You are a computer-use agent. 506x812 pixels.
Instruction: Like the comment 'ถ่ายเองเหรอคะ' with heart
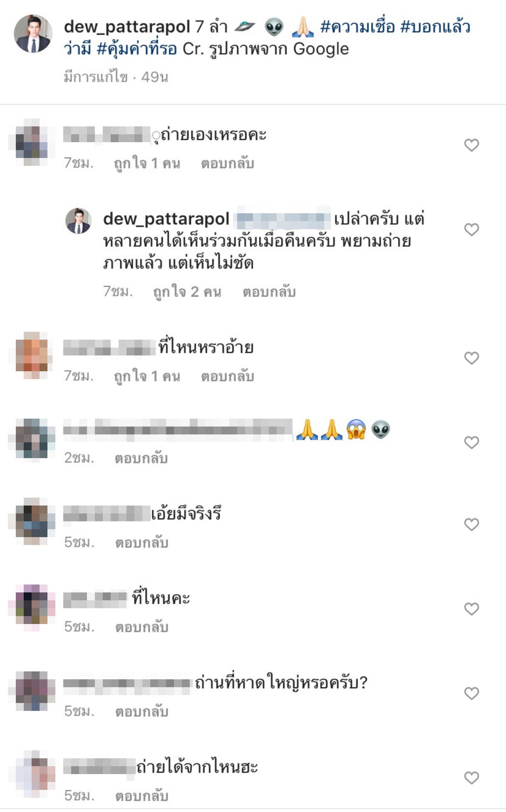471,145
